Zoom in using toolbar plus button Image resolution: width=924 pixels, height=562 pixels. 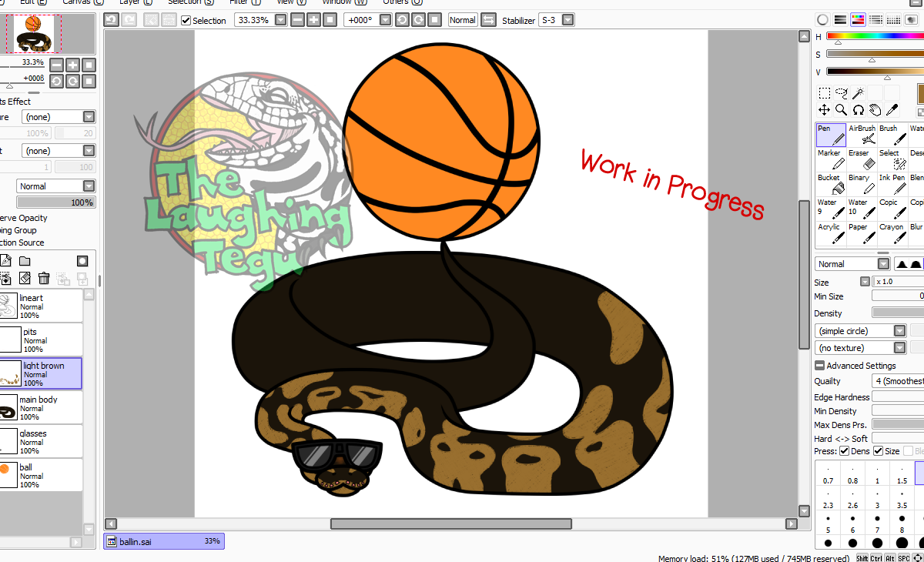(x=313, y=20)
